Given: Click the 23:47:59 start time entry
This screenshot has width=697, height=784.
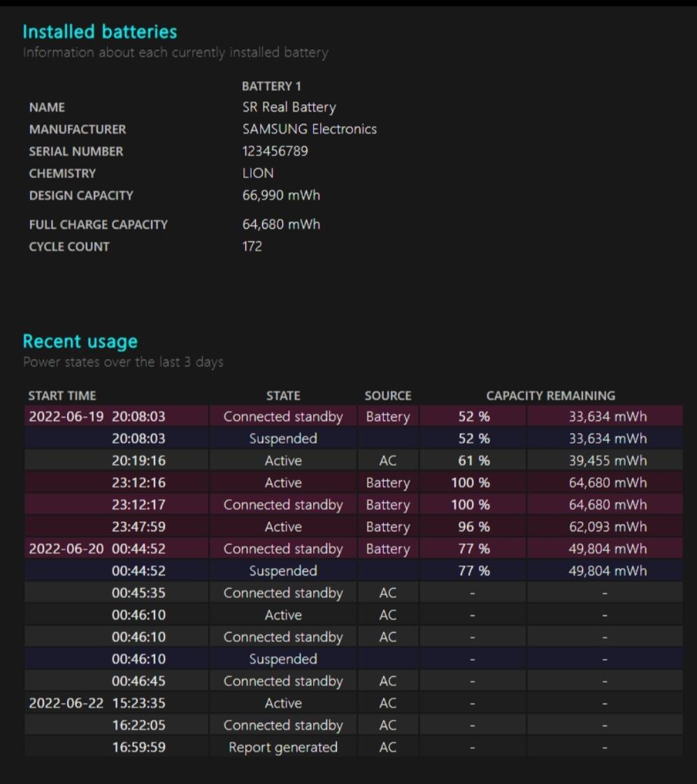Looking at the screenshot, I should point(138,527).
